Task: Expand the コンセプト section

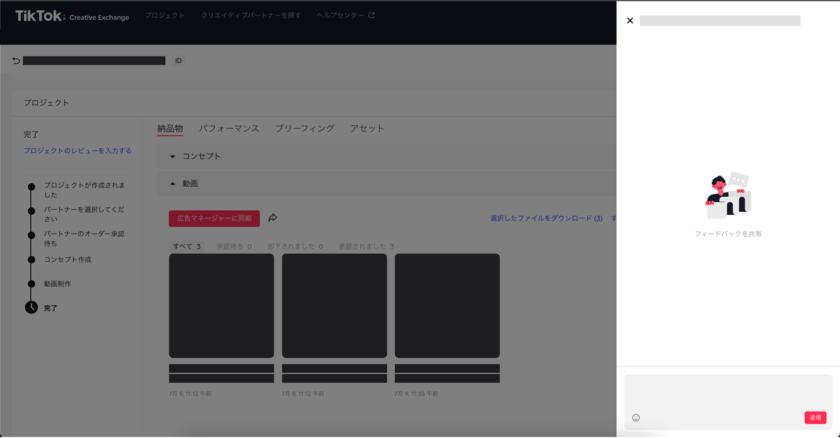Action: coord(173,156)
